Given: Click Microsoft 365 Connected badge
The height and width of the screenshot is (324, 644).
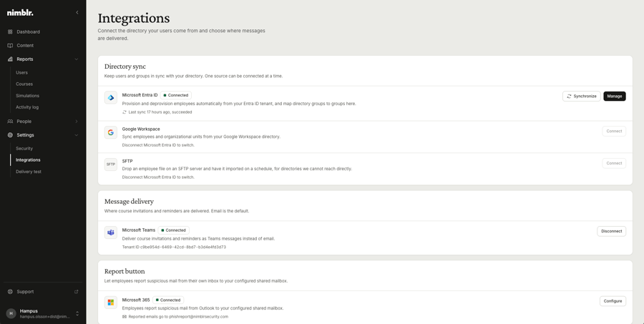Looking at the screenshot, I should click(168, 300).
